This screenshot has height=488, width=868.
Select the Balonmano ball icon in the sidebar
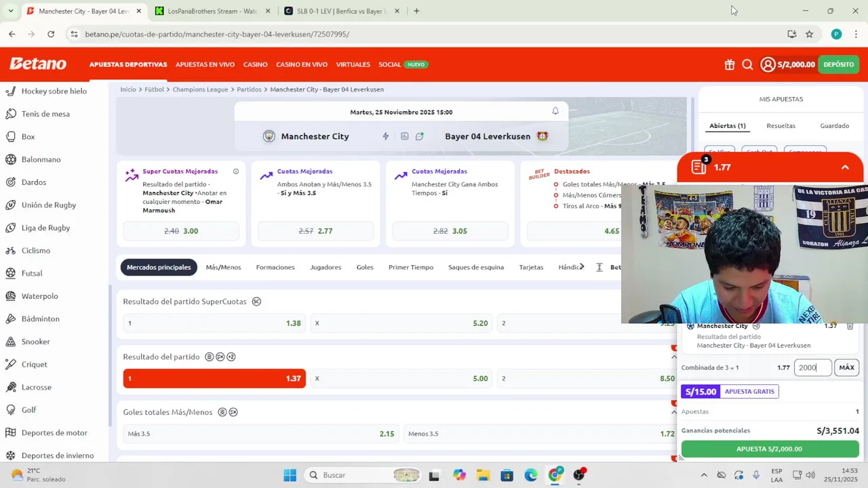coord(11,159)
